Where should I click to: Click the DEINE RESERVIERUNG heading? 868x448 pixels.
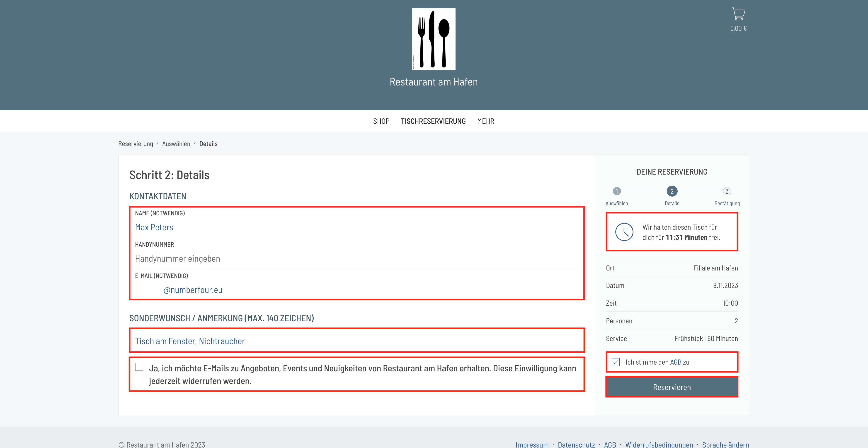[x=672, y=172]
